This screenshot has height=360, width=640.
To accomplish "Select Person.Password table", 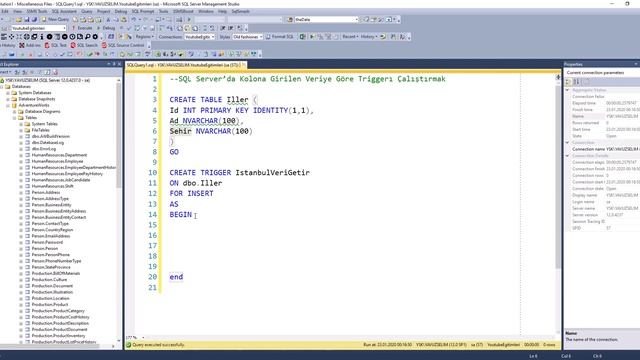I will [x=47, y=242].
